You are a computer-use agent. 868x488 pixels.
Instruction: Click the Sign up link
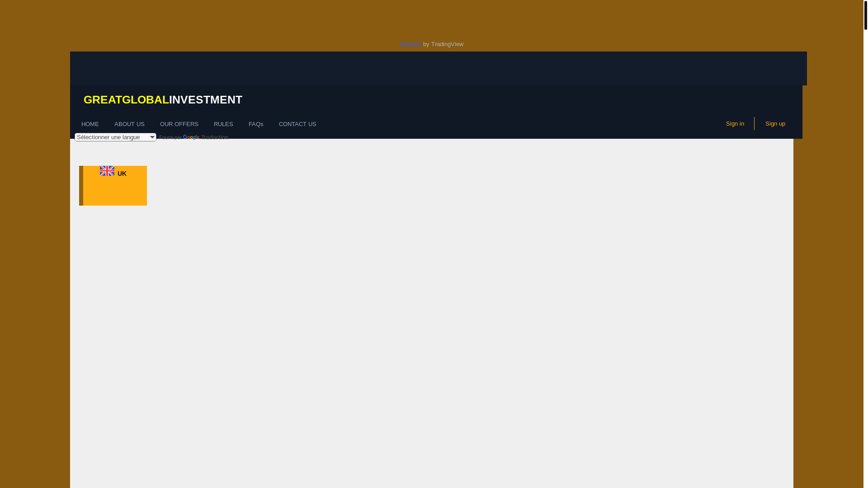(775, 124)
